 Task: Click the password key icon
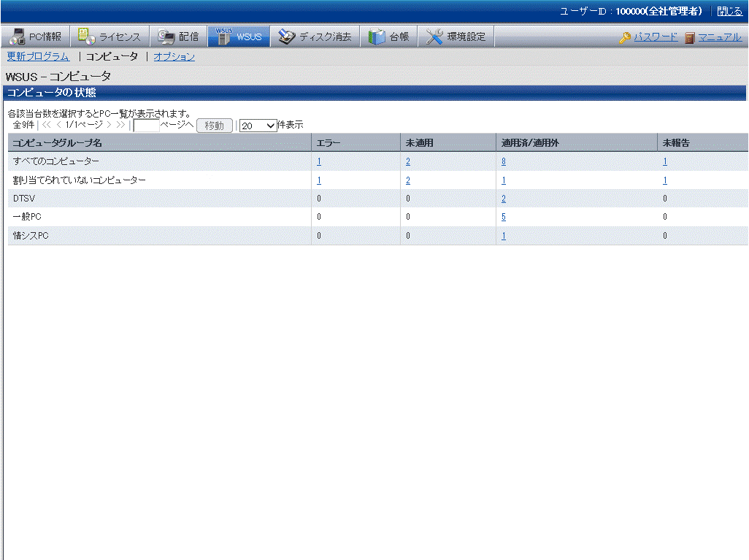pos(625,37)
